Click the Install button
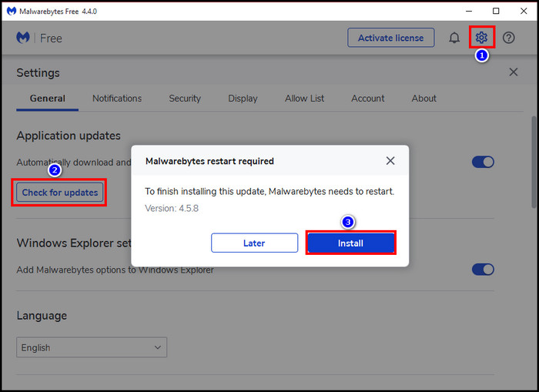This screenshot has height=392, width=539. click(350, 243)
